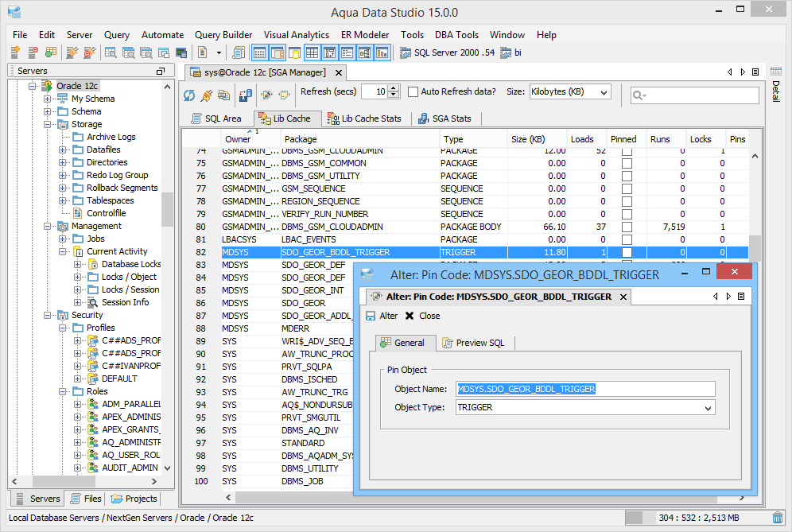792x532 pixels.
Task: Open the ER Modeler menu
Action: coord(365,35)
